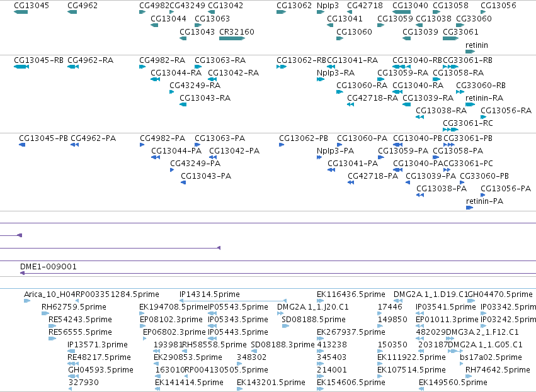Select transcript CG43249-RA label
536x392 pixels.
click(195, 86)
